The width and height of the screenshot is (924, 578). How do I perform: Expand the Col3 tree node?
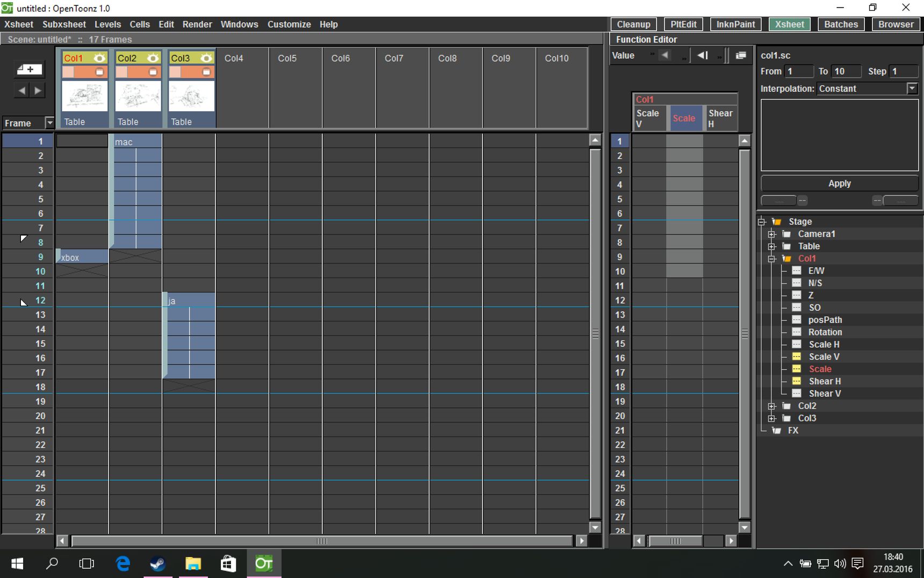[772, 418]
